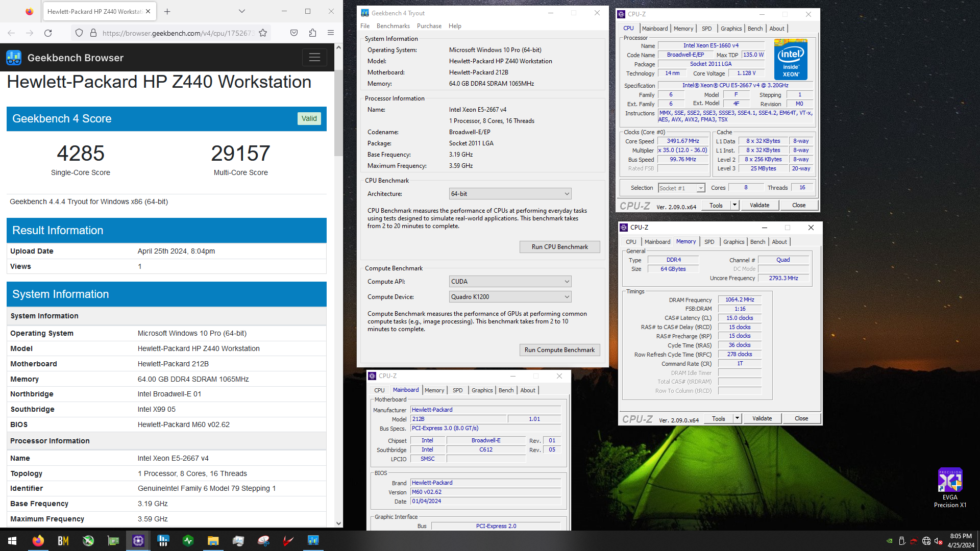The height and width of the screenshot is (551, 980).
Task: Open Firefox from the taskbar
Action: pyautogui.click(x=38, y=541)
